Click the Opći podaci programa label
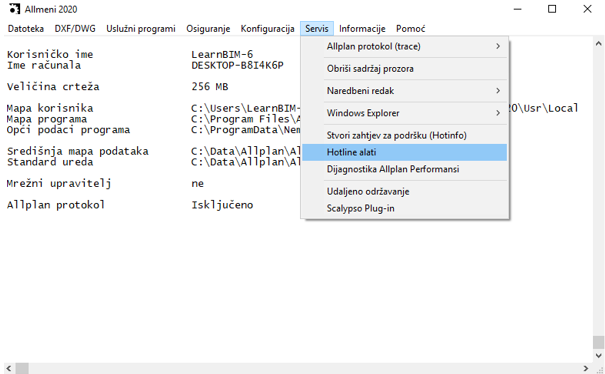The width and height of the screenshot is (605, 374). (x=68, y=130)
